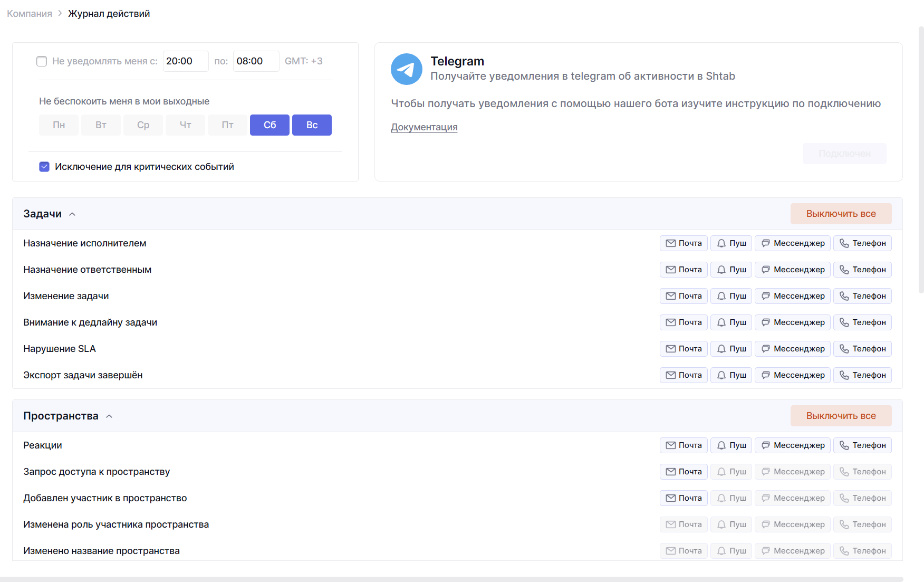Uncheck Исключение для критических событий
The width and height of the screenshot is (924, 582).
(x=44, y=167)
